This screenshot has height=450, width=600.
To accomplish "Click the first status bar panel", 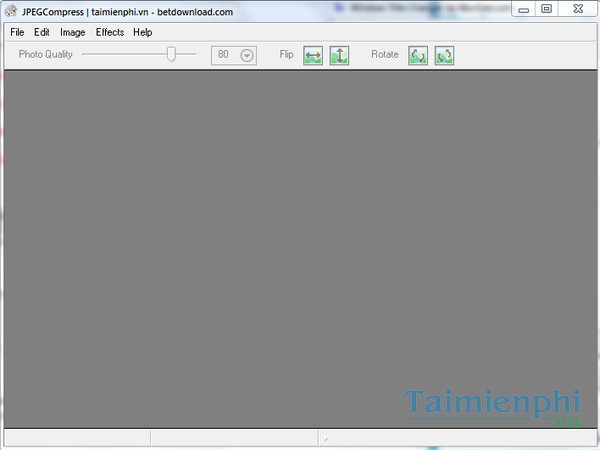I will point(76,438).
